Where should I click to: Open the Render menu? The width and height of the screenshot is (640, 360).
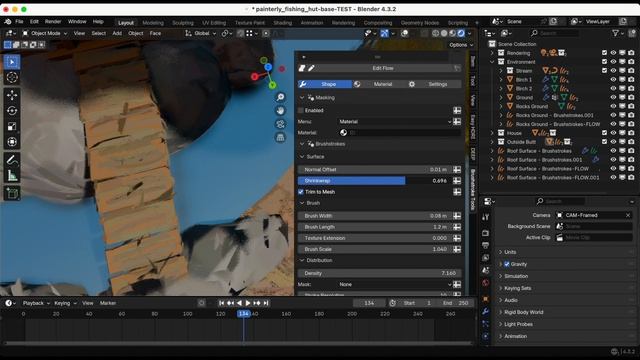(x=53, y=22)
